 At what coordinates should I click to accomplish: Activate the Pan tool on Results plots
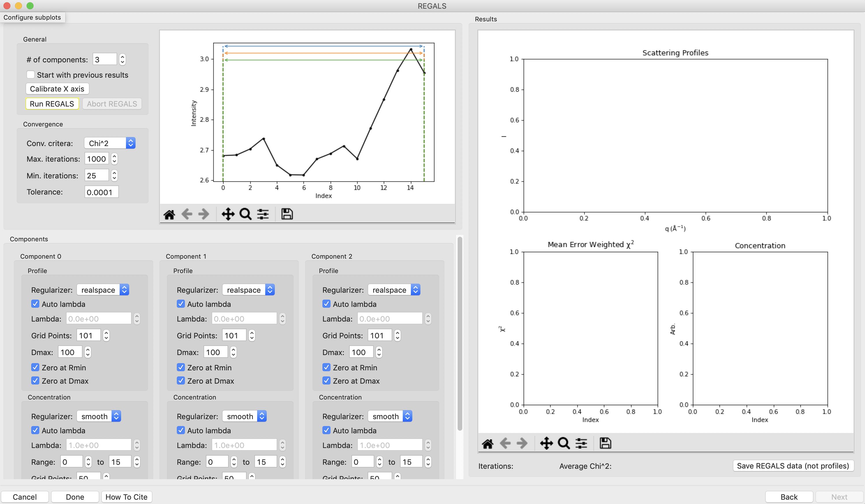click(546, 444)
